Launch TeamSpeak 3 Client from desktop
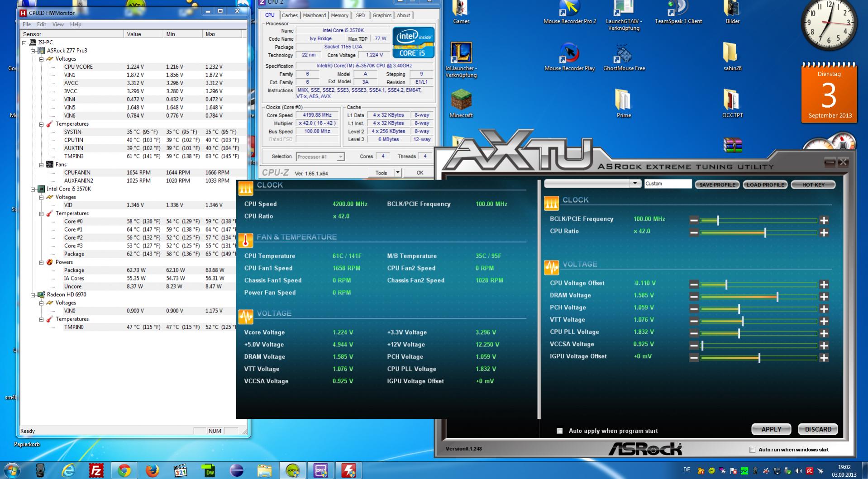 [678, 13]
